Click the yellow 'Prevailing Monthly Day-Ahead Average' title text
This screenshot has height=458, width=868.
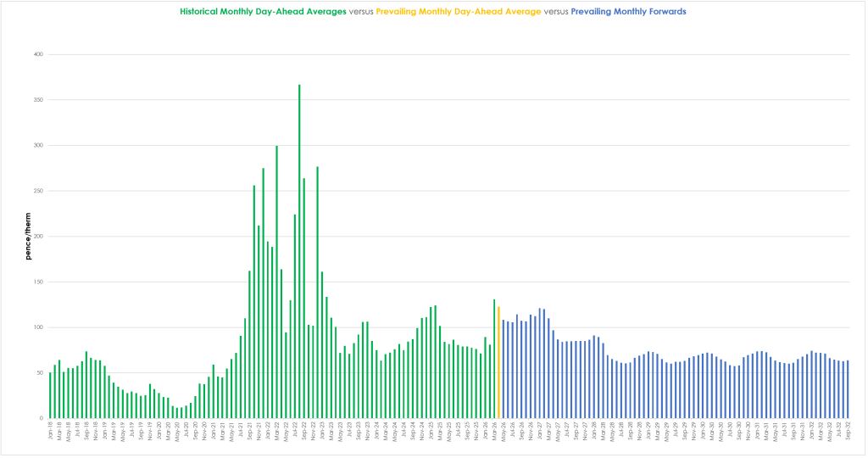tap(458, 12)
